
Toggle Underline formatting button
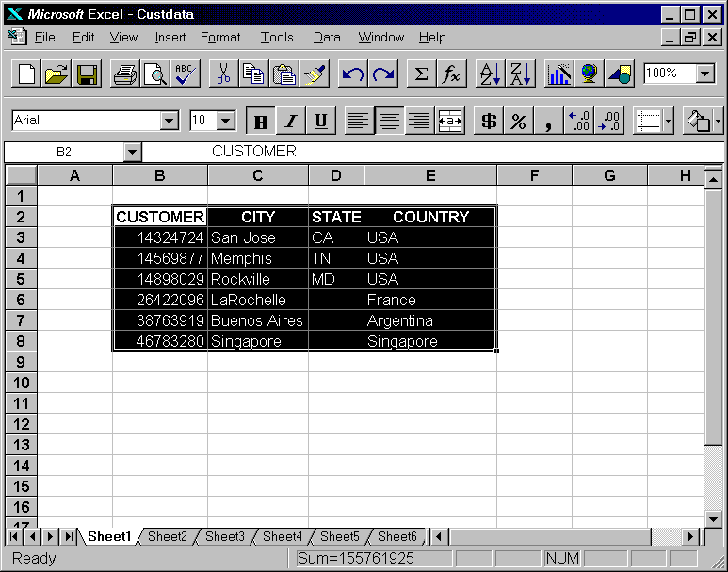coord(320,121)
